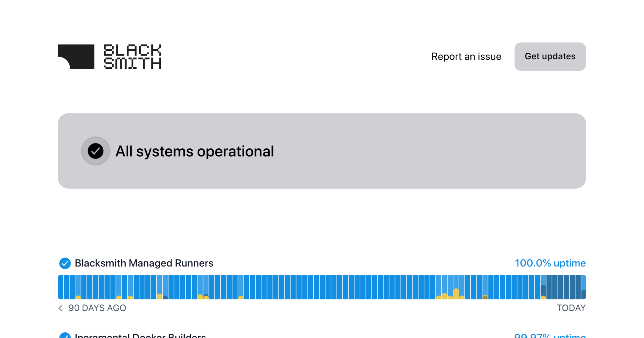This screenshot has height=338, width=644.
Task: Click the TODAY label under the chart
Action: (571, 308)
